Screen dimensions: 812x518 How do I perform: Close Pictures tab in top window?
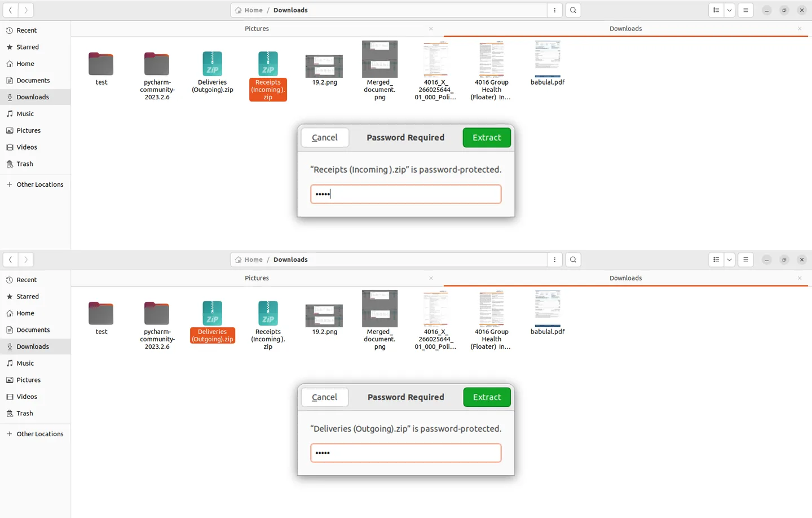(431, 29)
